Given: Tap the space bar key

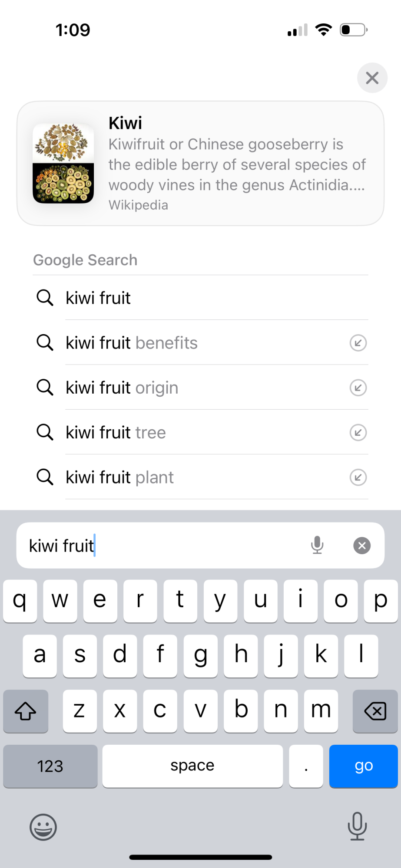Looking at the screenshot, I should (x=192, y=766).
